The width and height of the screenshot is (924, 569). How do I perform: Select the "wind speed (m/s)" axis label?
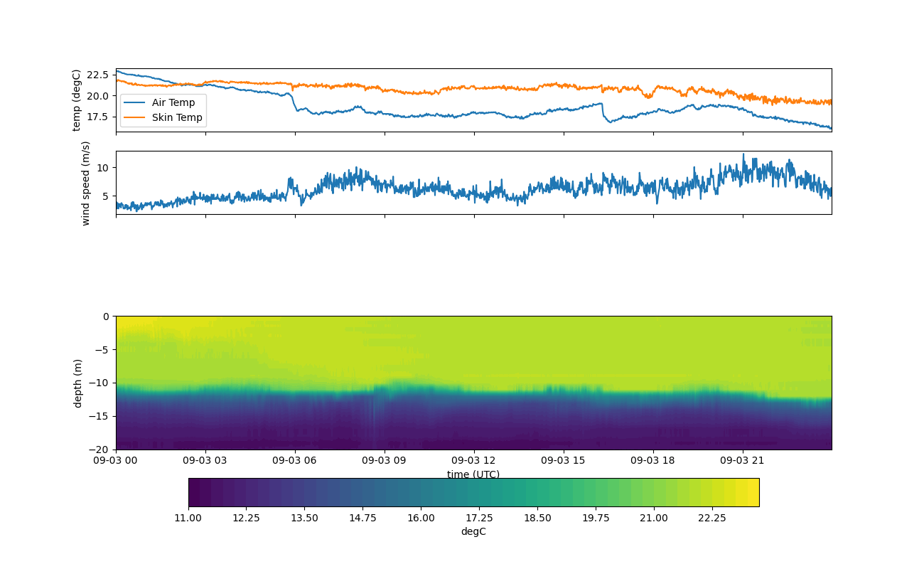click(x=86, y=183)
